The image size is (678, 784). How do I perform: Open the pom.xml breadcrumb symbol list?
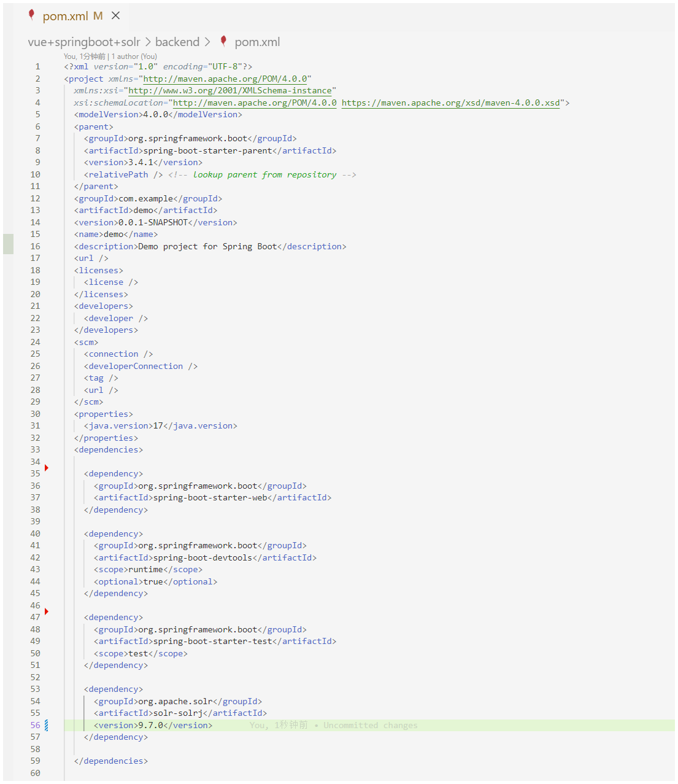point(257,42)
